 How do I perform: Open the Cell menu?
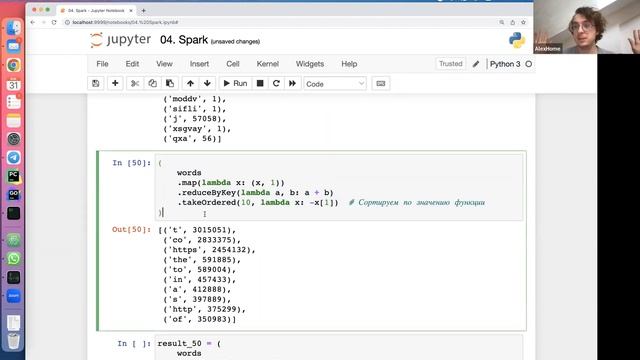[x=233, y=64]
